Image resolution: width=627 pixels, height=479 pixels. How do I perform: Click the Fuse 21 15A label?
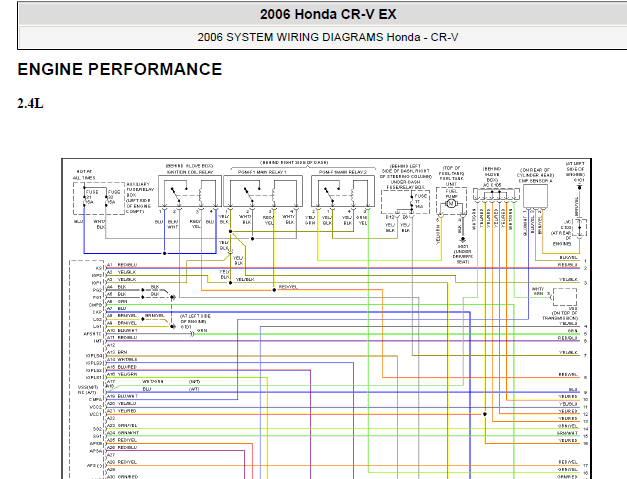point(92,197)
